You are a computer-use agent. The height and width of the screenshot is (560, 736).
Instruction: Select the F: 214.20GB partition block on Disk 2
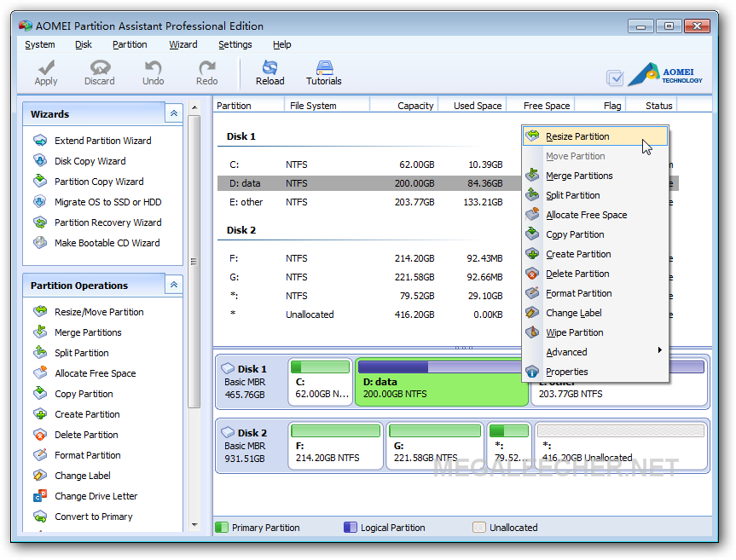pos(336,445)
